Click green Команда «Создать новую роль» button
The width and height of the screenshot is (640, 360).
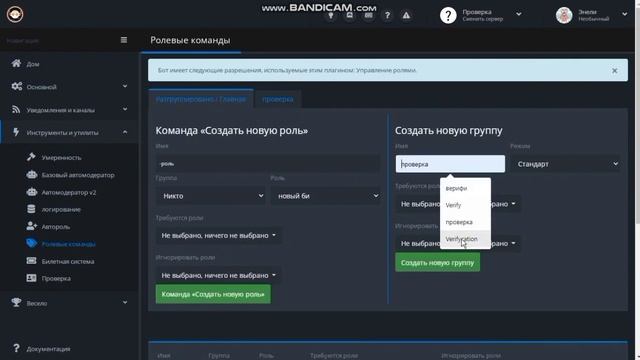tap(213, 294)
